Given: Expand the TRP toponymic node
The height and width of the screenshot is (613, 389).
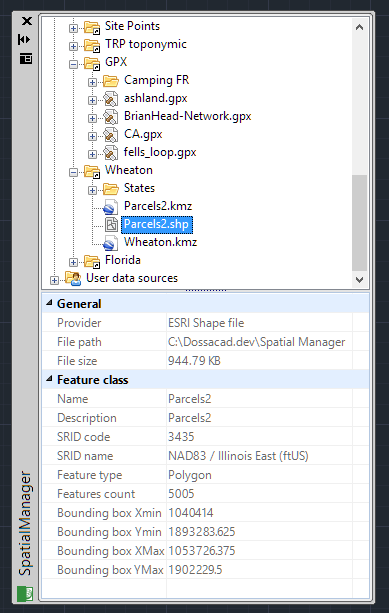Looking at the screenshot, I should coord(73,46).
